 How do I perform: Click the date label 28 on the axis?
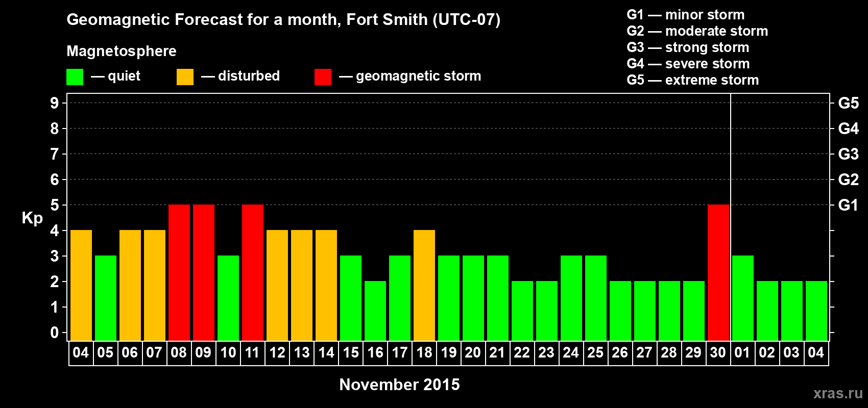point(669,352)
